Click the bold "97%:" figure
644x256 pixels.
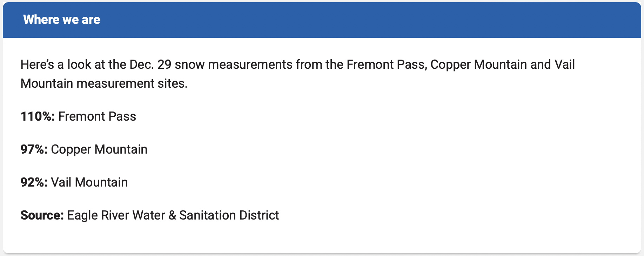[x=34, y=149]
